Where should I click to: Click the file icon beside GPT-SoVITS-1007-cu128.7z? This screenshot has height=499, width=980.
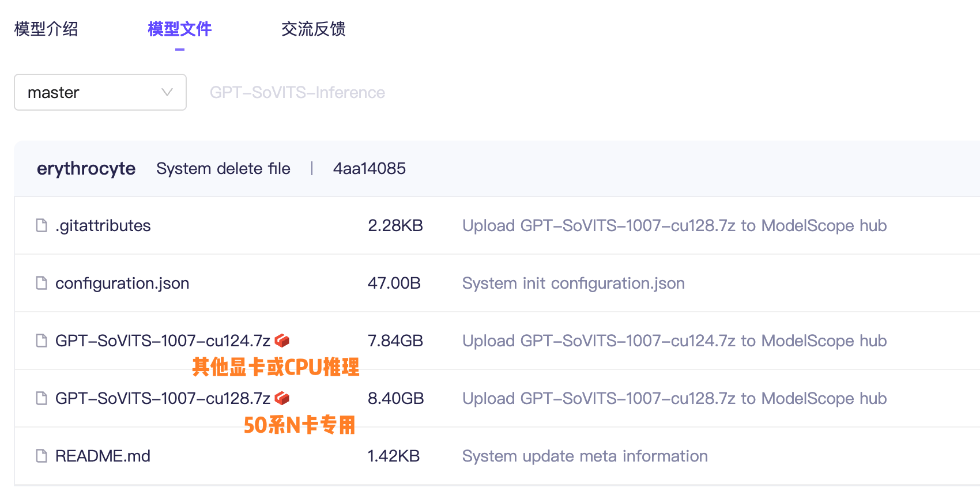coord(42,398)
